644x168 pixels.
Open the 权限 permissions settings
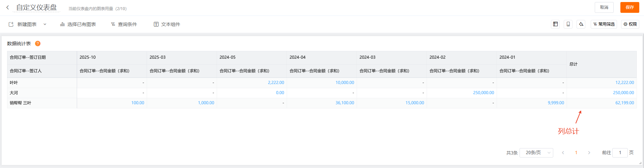point(630,24)
